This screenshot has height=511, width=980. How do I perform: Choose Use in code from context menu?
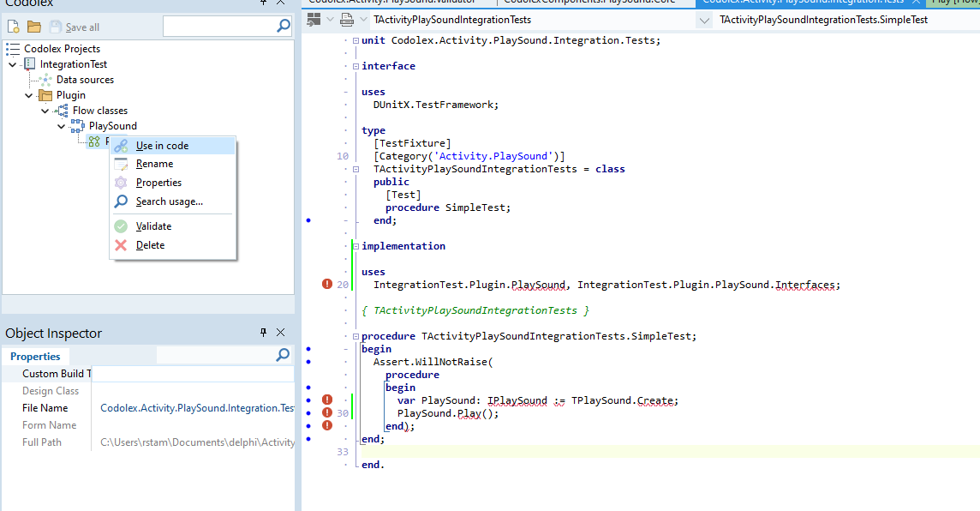click(x=173, y=146)
